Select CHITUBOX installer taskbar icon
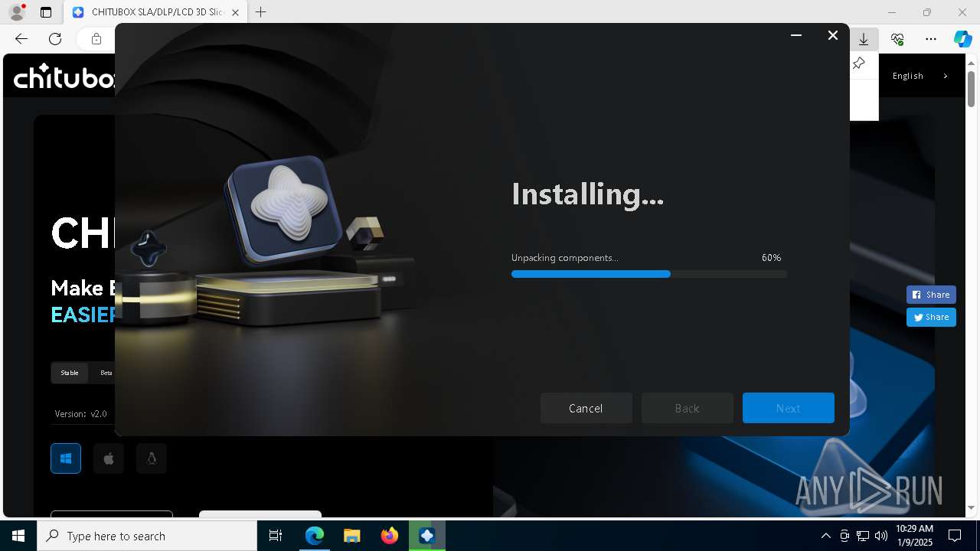The image size is (980, 551). coord(426,536)
